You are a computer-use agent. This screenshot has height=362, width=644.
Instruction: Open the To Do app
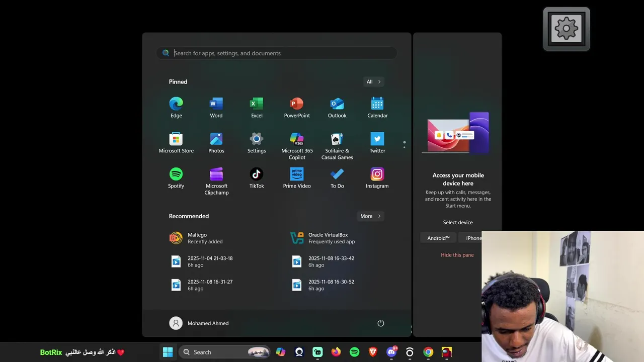337,178
